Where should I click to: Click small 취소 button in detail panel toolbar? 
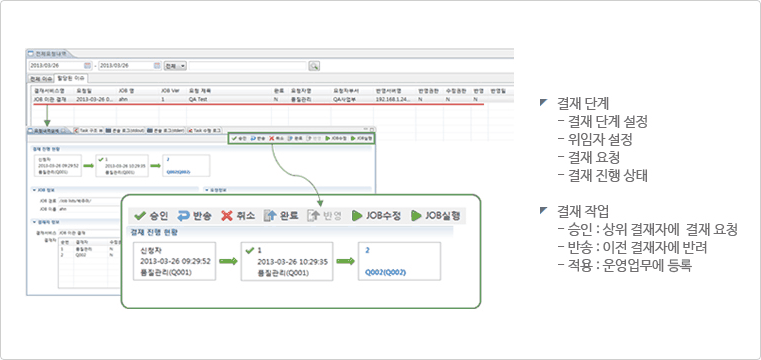(x=276, y=138)
